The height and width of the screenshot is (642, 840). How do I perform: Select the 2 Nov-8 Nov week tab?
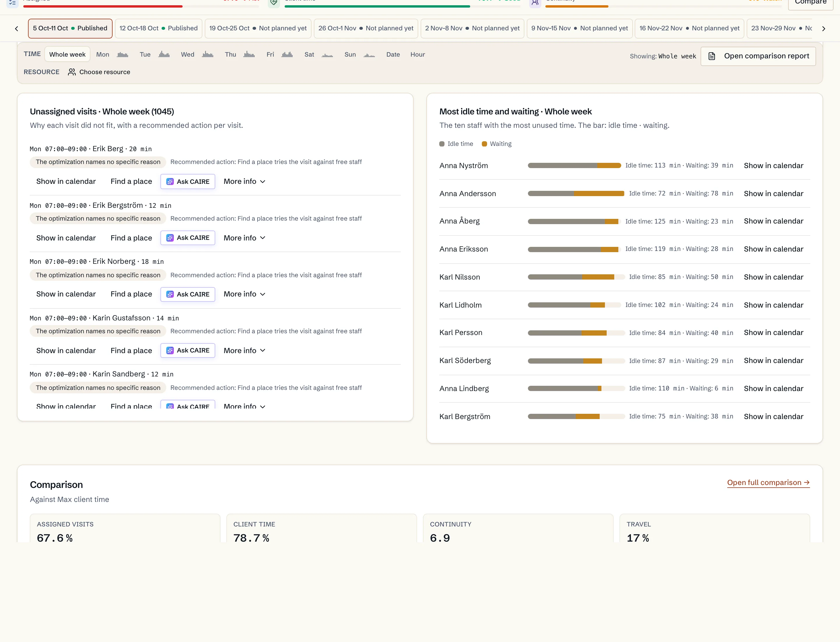472,28
